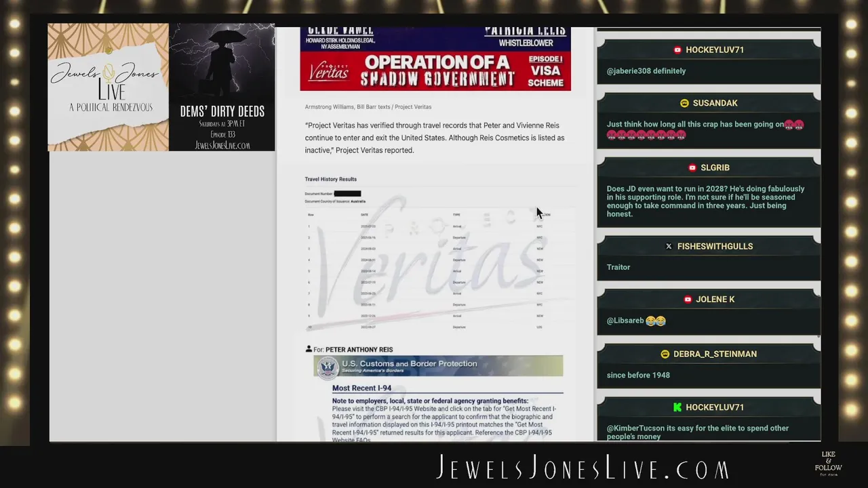Open the 'Project Veritas' tag link under banner
This screenshot has height=488, width=868.
pos(413,106)
